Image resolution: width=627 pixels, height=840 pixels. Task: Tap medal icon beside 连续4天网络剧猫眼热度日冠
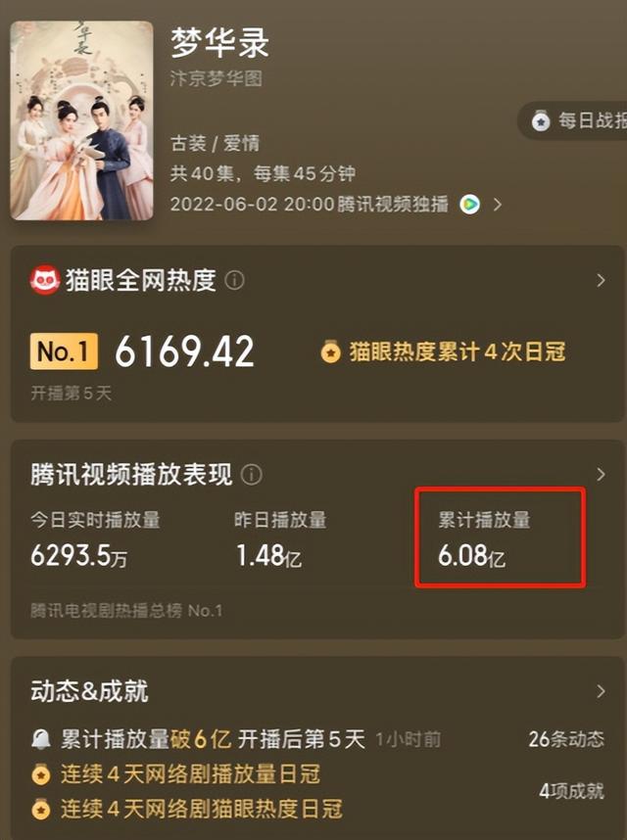(x=41, y=809)
